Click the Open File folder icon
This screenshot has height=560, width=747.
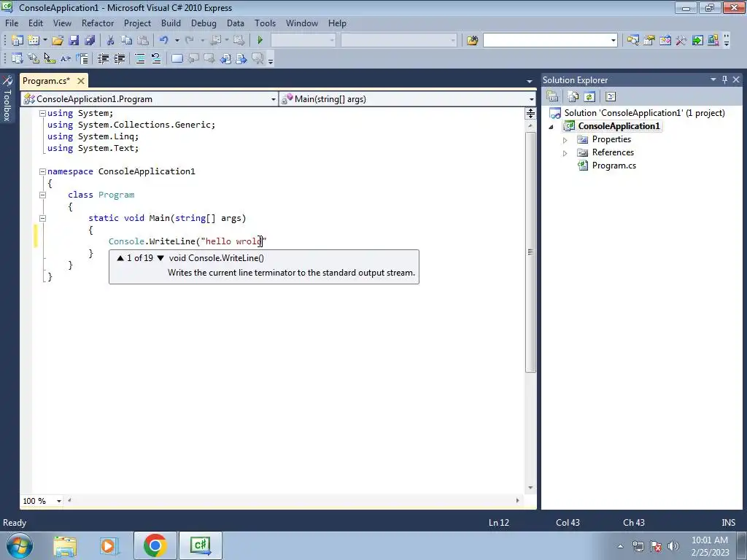click(58, 41)
